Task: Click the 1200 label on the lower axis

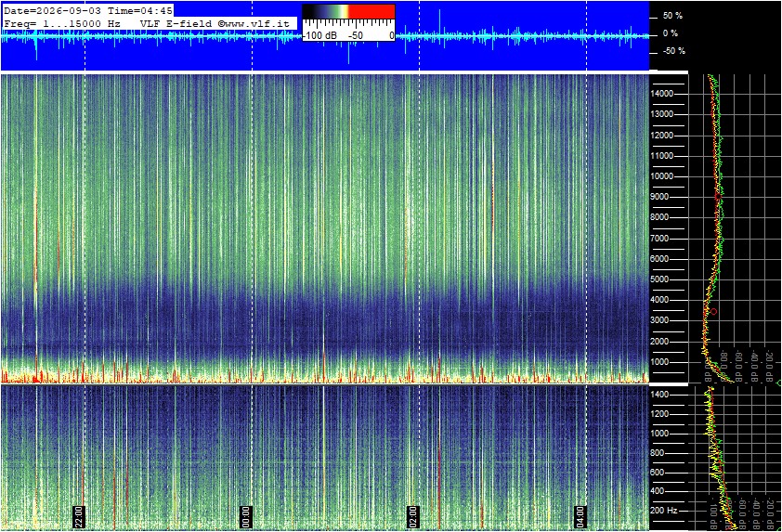Action: (659, 414)
